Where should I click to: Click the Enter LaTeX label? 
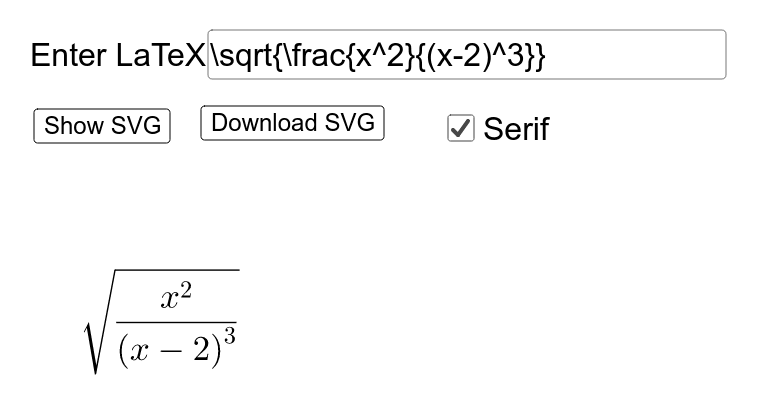coord(118,55)
